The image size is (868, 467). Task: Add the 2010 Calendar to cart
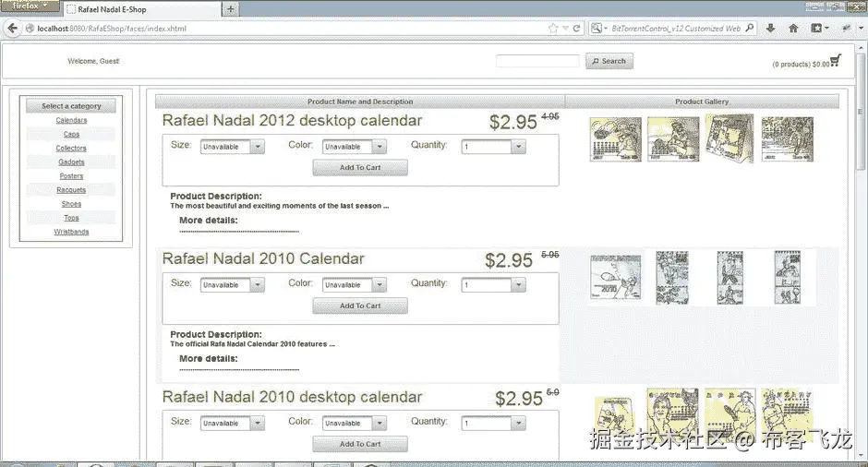(x=360, y=306)
